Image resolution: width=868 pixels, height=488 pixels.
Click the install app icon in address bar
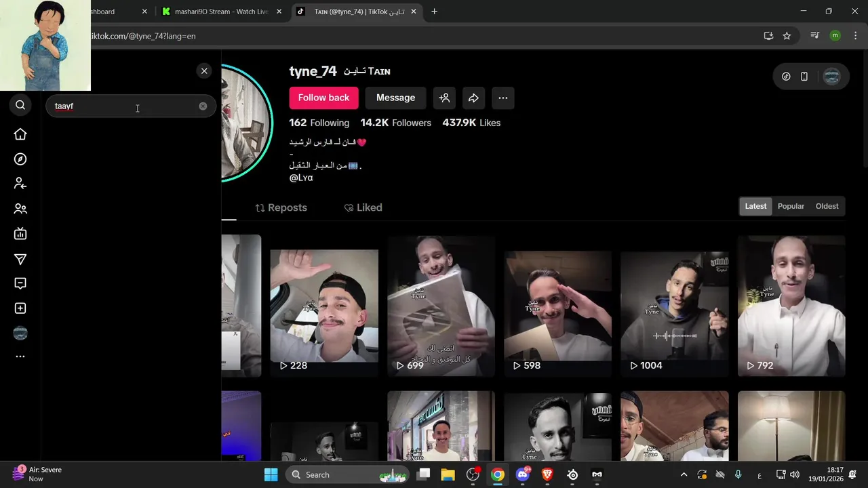768,36
